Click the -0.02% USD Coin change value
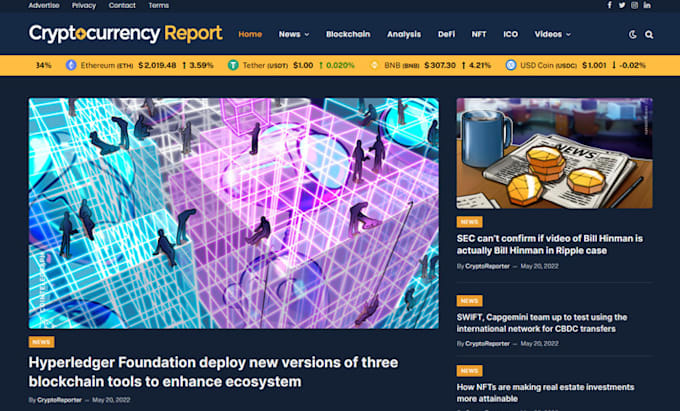This screenshot has height=411, width=680. coord(632,65)
